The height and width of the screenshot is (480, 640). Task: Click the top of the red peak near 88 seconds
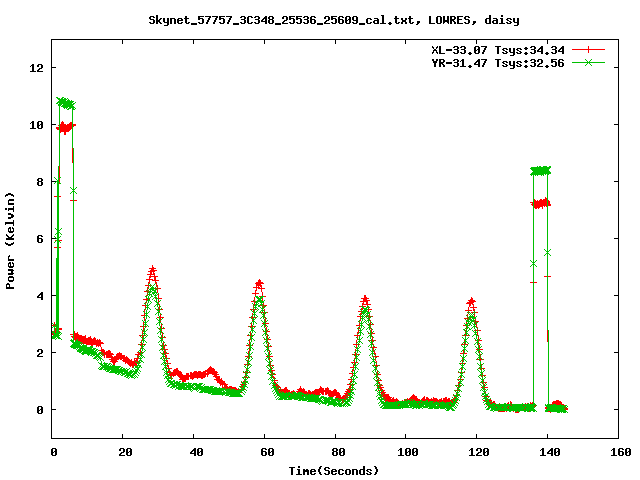click(x=365, y=298)
